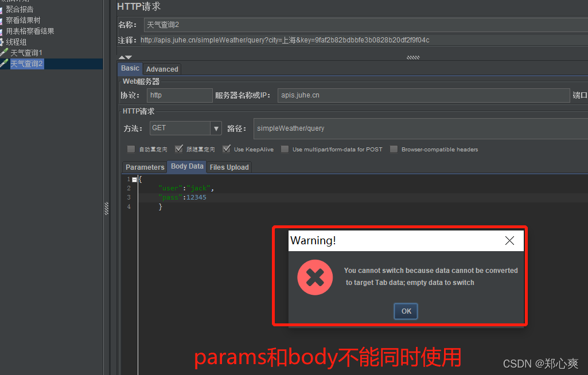Click the dotted split-pane handle above tabs
The width and height of the screenshot is (588, 375).
pos(413,57)
